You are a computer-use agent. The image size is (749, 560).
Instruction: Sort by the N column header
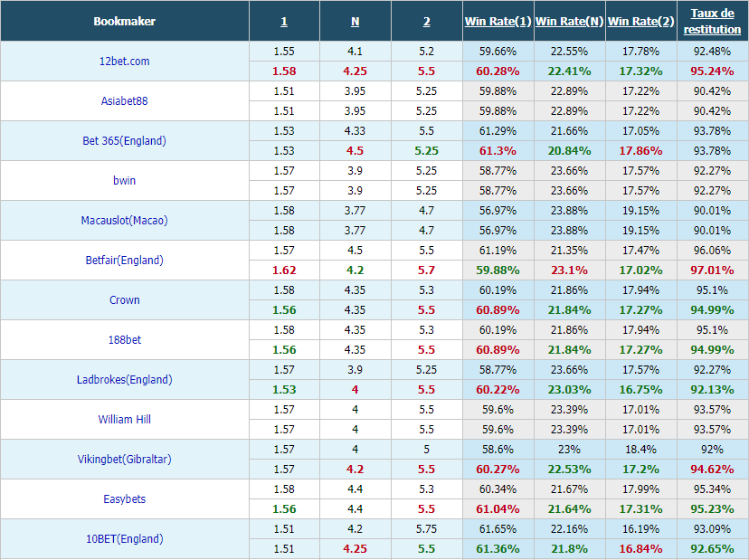pyautogui.click(x=355, y=22)
